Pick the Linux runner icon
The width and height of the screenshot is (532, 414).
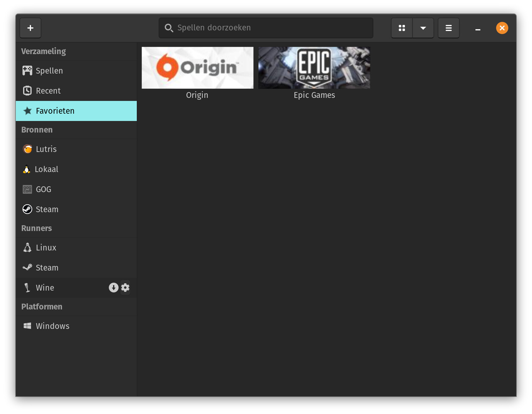point(27,247)
